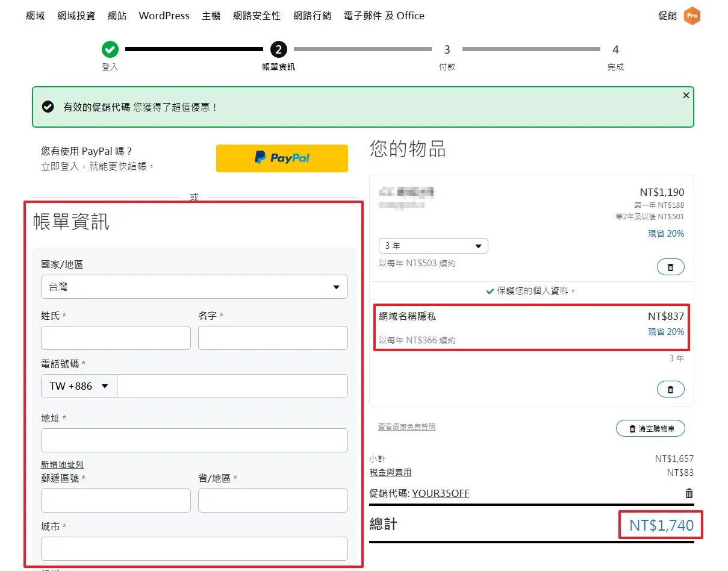728x571 pixels.
Task: Click the orange Pro badge icon
Action: tap(692, 16)
